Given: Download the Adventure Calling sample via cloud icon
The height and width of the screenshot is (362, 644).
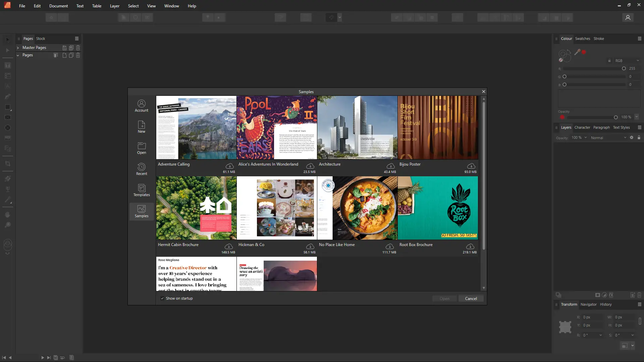Looking at the screenshot, I should click(x=229, y=166).
